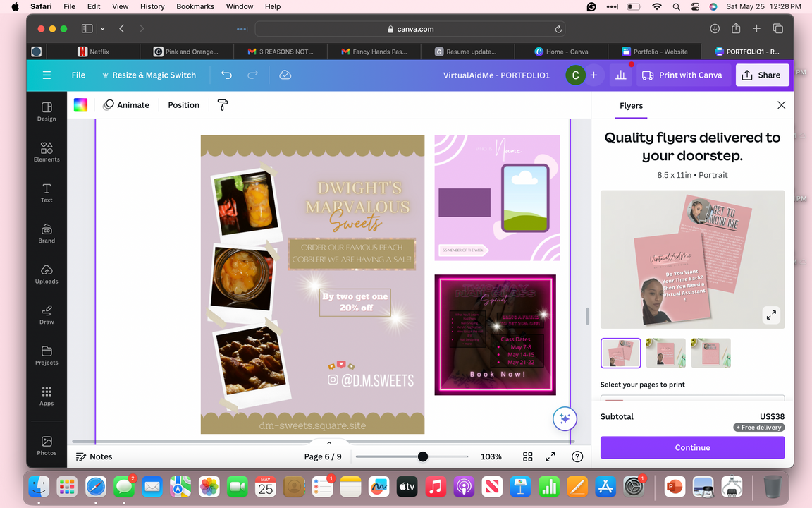Open the Safari sidebar dropdown arrow
This screenshot has height=508, width=812.
[103, 29]
